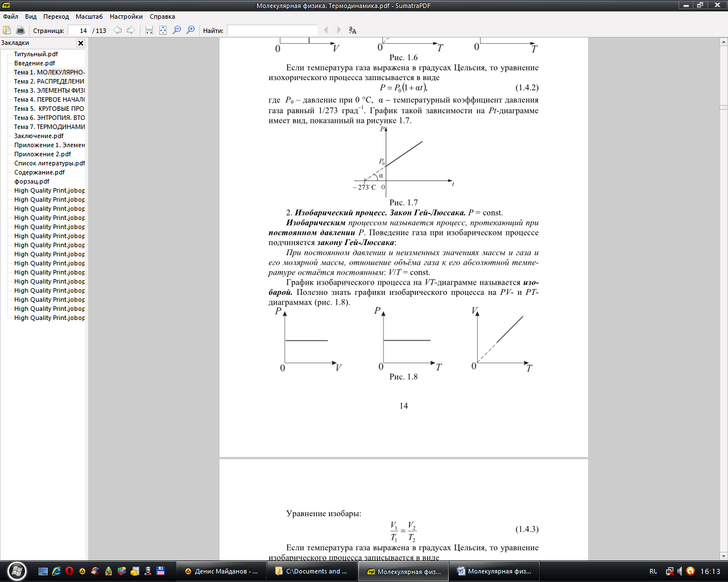The image size is (728, 582).
Task: Select bookmark Тема 4. ПЕРВОЕ НАЧАЛО
Action: pyautogui.click(x=49, y=99)
